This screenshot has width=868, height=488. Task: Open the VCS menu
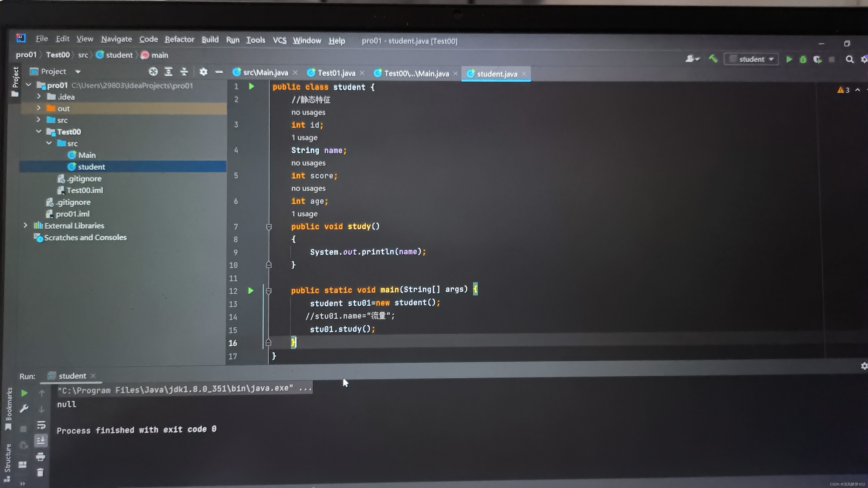tap(280, 40)
